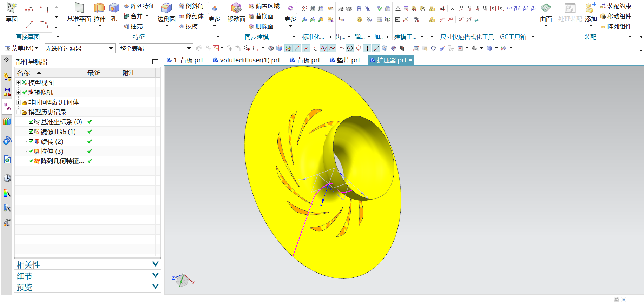Expand the 非时间戳记几何体 node
Viewport: 644px width, 302px height.
18,102
